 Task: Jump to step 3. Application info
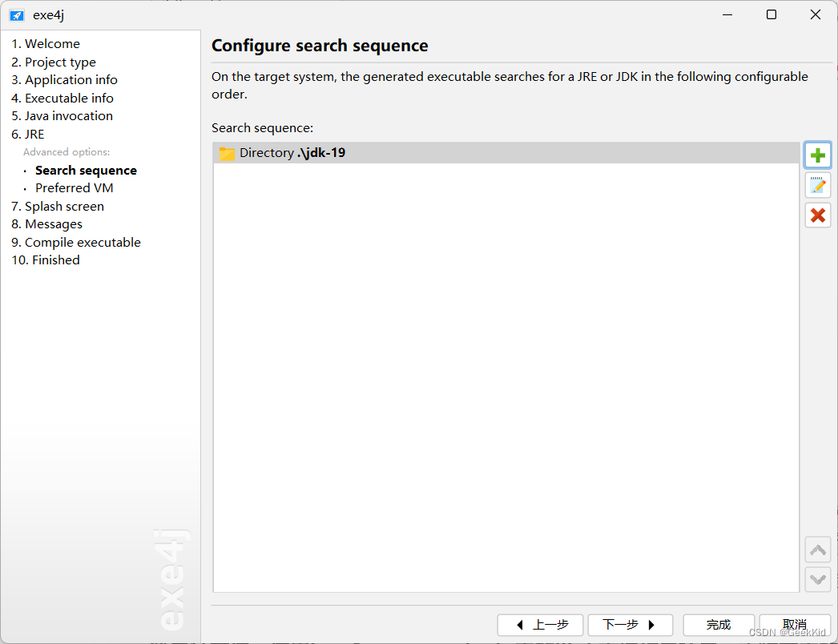(64, 79)
